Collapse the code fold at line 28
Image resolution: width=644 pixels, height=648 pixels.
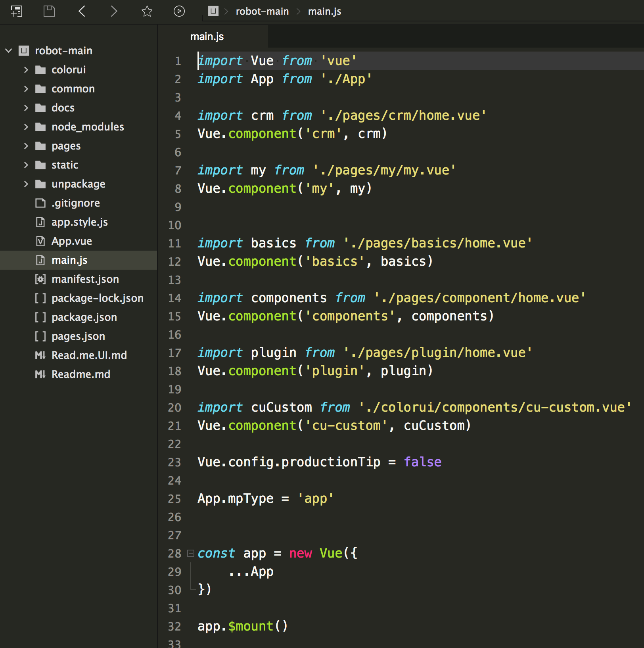(x=191, y=553)
